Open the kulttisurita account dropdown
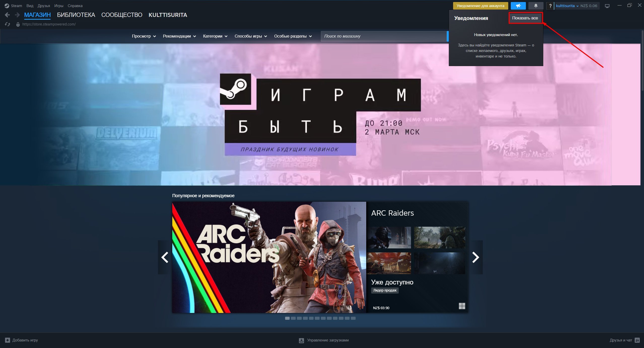644x348 pixels. (567, 6)
